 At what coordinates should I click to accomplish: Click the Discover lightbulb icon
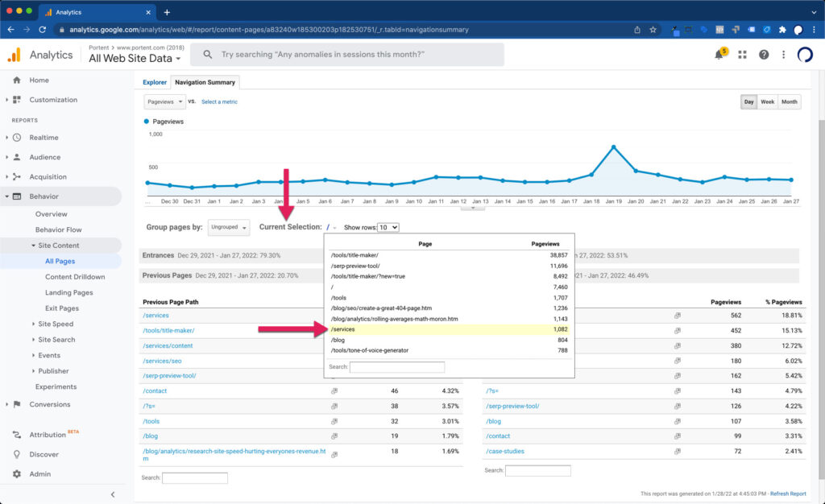coord(17,454)
